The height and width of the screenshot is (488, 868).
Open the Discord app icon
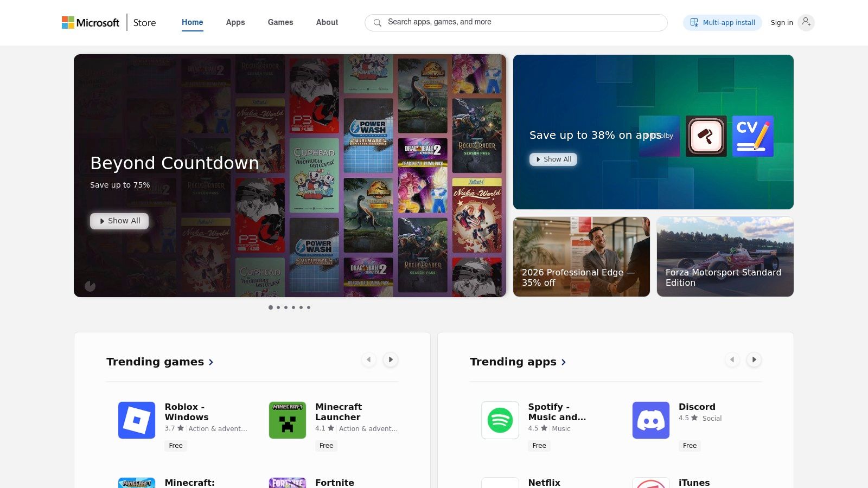[x=651, y=420]
